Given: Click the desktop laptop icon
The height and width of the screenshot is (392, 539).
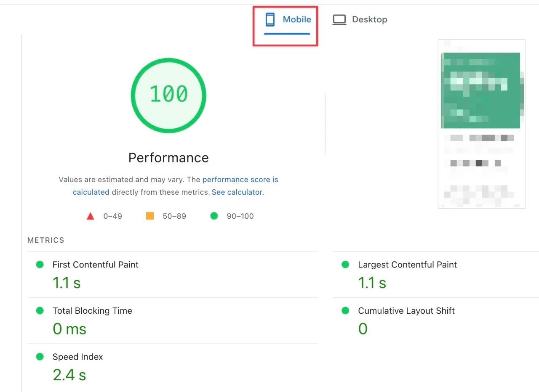Looking at the screenshot, I should (x=339, y=20).
